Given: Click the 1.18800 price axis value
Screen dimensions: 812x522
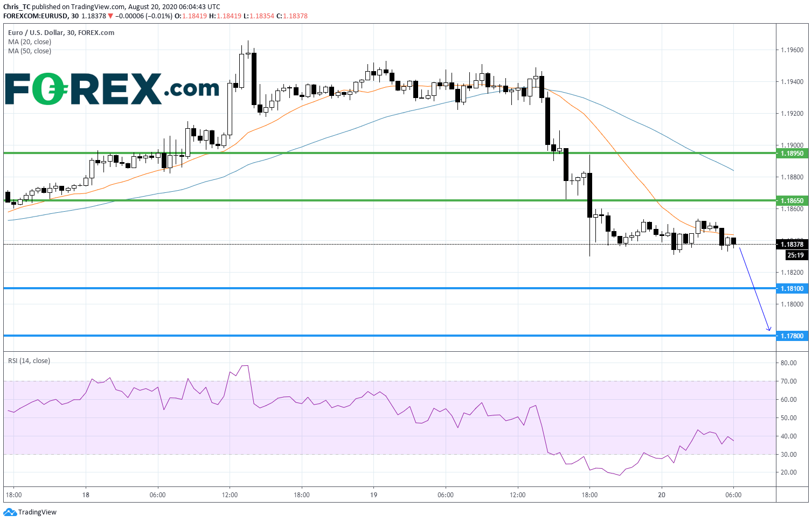Looking at the screenshot, I should point(792,177).
